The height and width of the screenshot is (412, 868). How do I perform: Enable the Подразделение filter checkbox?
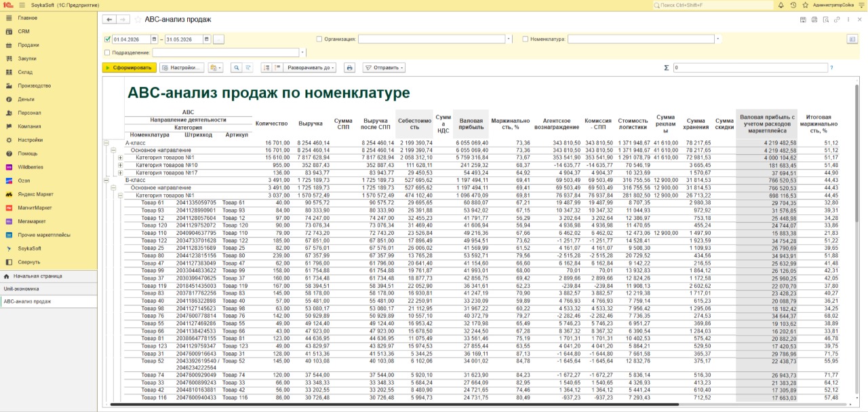(107, 52)
